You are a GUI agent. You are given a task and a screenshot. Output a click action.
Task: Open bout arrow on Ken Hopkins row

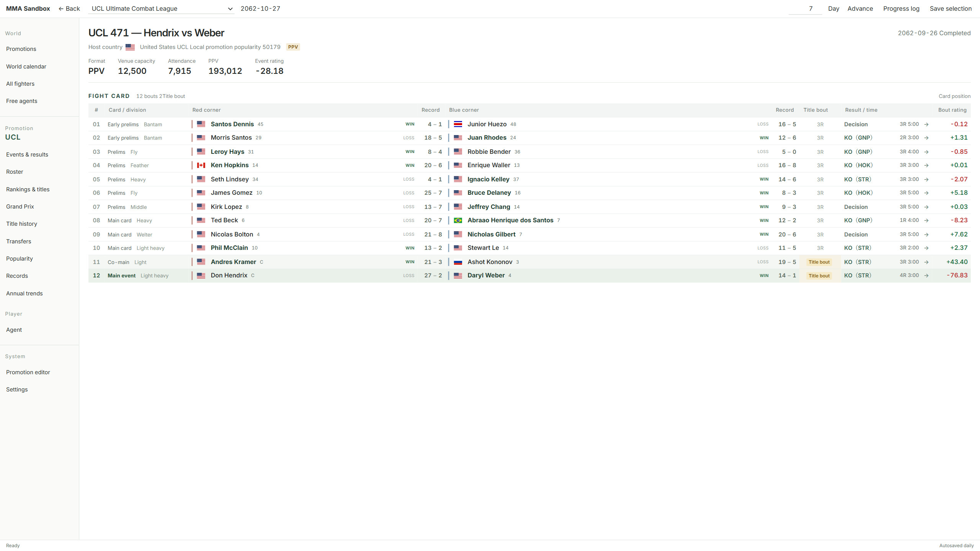(x=926, y=165)
